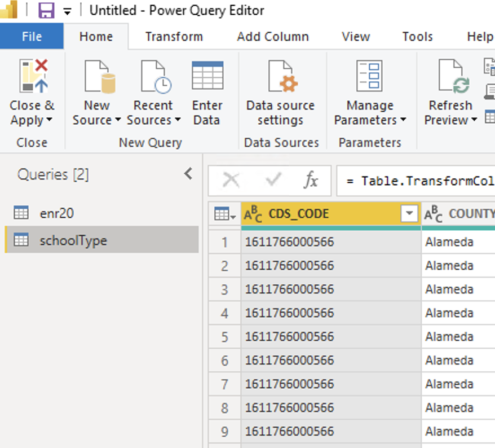This screenshot has width=495, height=448.
Task: Expand the New Source dropdown arrow
Action: [118, 120]
